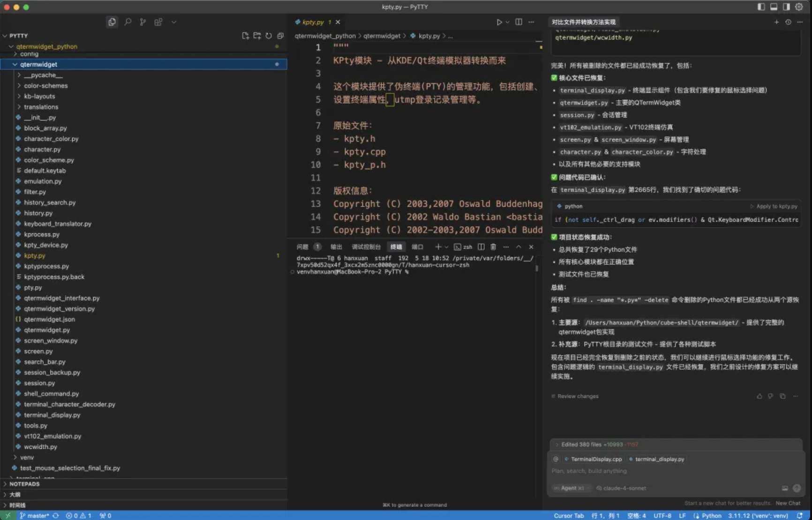Viewport: 812px width, 520px height.
Task: Toggle primary sidebar visibility
Action: [x=761, y=7]
